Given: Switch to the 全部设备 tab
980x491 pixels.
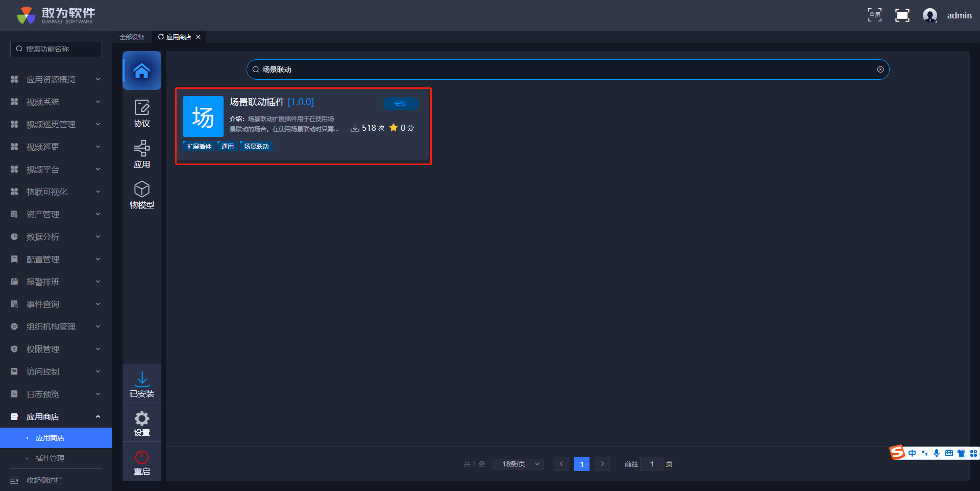Looking at the screenshot, I should pos(132,37).
